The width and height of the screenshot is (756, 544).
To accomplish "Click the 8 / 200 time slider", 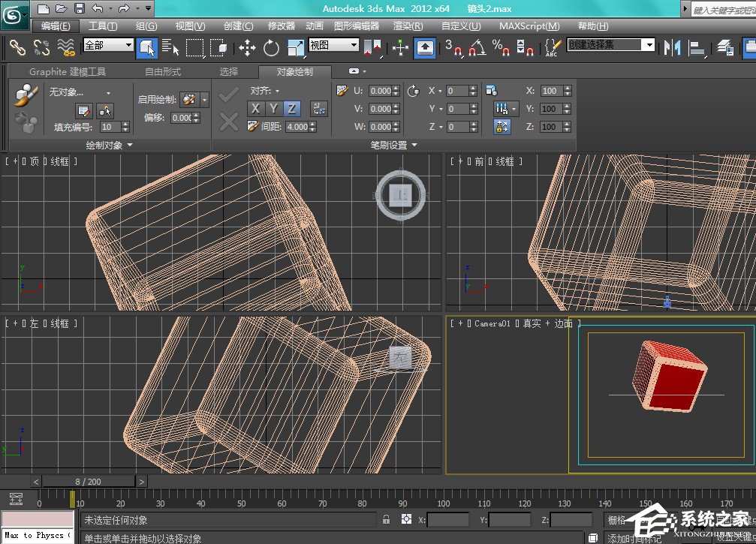I will 89,481.
